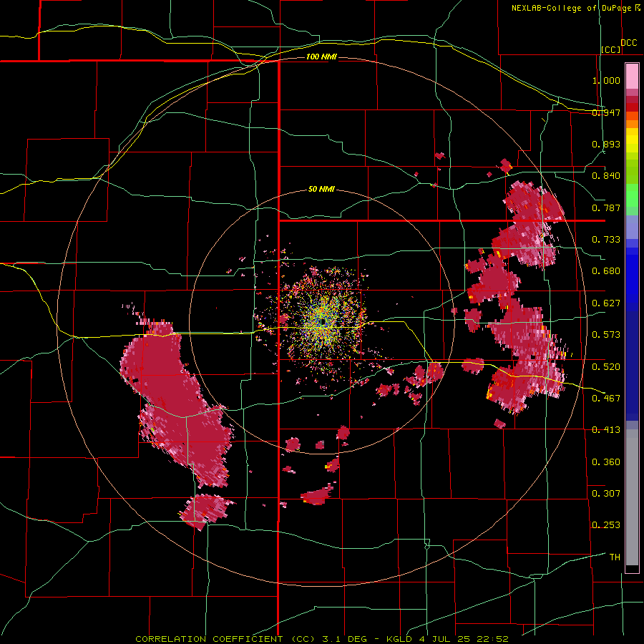
Task: Pick the bright green color bar band
Action: 632,195
